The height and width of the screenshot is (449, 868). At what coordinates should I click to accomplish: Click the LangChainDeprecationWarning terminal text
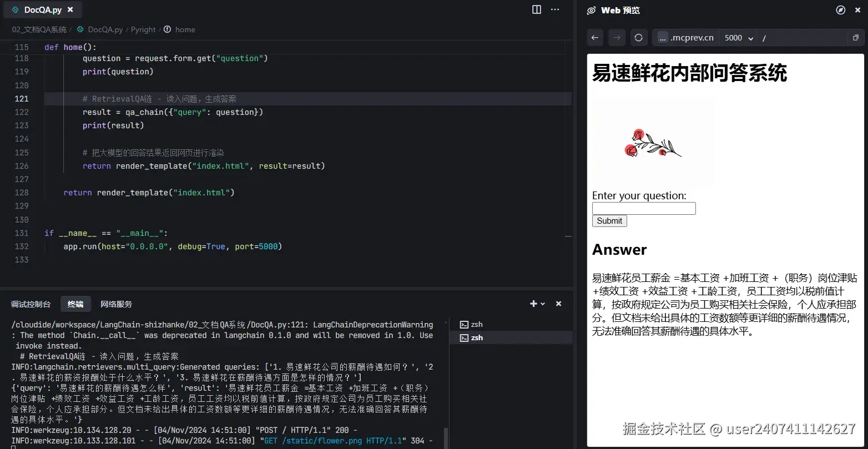pos(373,325)
